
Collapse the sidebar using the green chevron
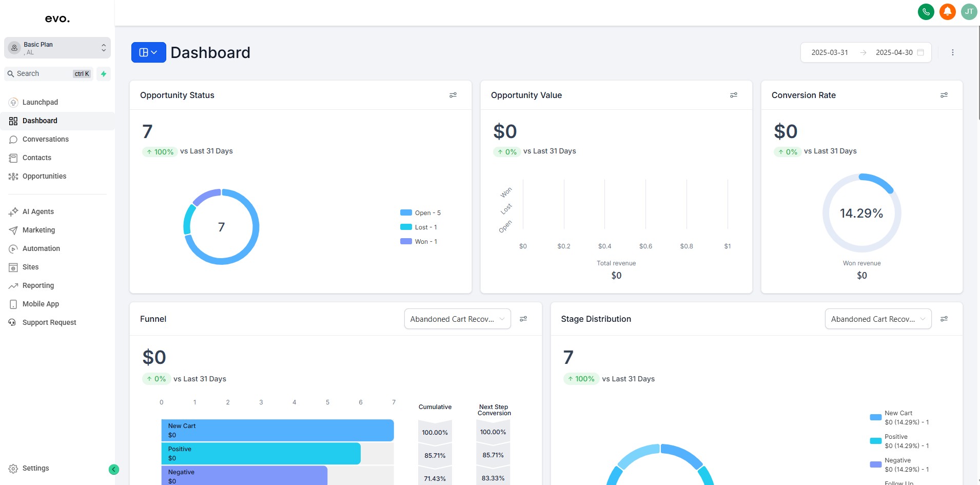(113, 469)
